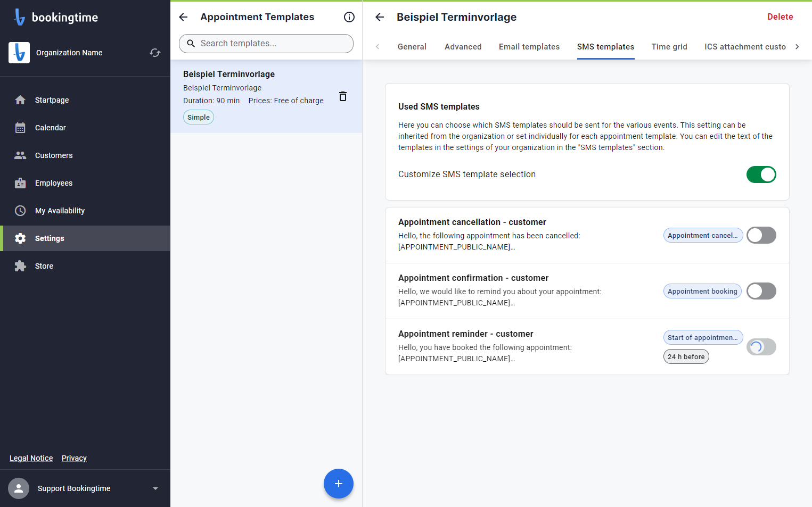Toggle Appointment reminder - customer switch
812x507 pixels.
coord(761,347)
